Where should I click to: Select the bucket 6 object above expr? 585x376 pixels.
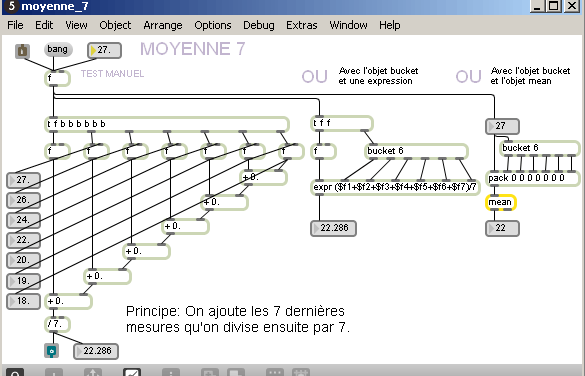click(x=416, y=151)
